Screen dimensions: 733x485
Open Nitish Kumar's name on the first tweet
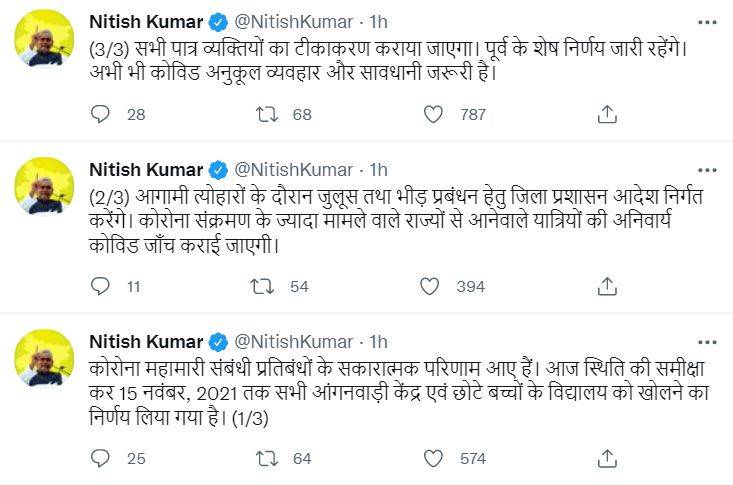pyautogui.click(x=146, y=21)
